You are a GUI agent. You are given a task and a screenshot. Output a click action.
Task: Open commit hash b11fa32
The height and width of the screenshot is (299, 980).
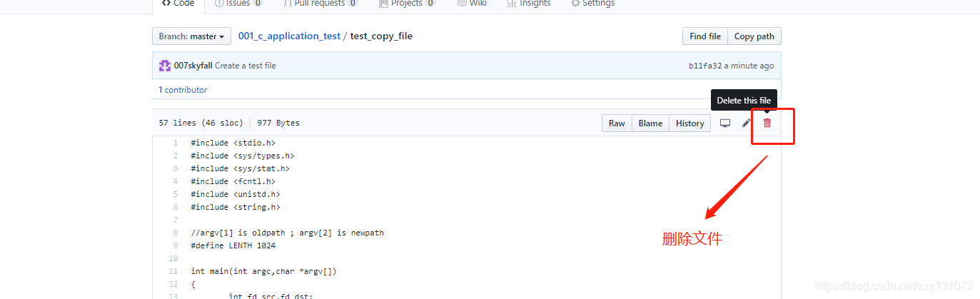pos(705,66)
